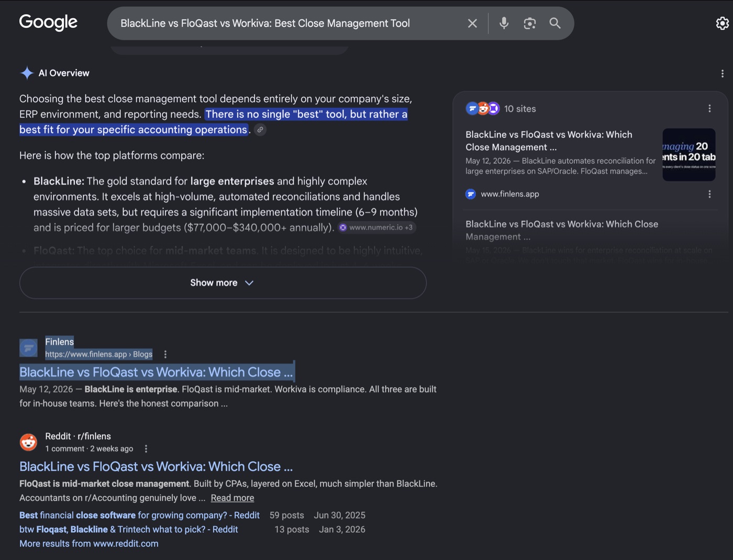
Task: Click the AI Overview sparkle icon
Action: pos(27,73)
